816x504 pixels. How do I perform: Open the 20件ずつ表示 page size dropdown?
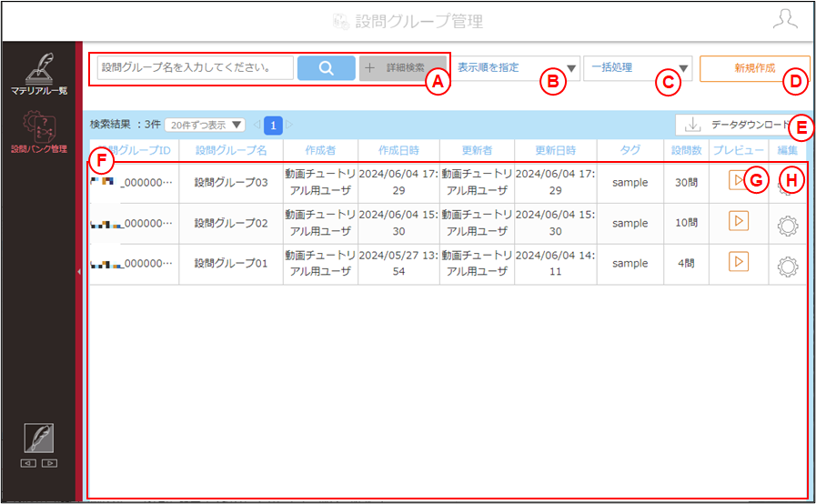click(x=205, y=125)
